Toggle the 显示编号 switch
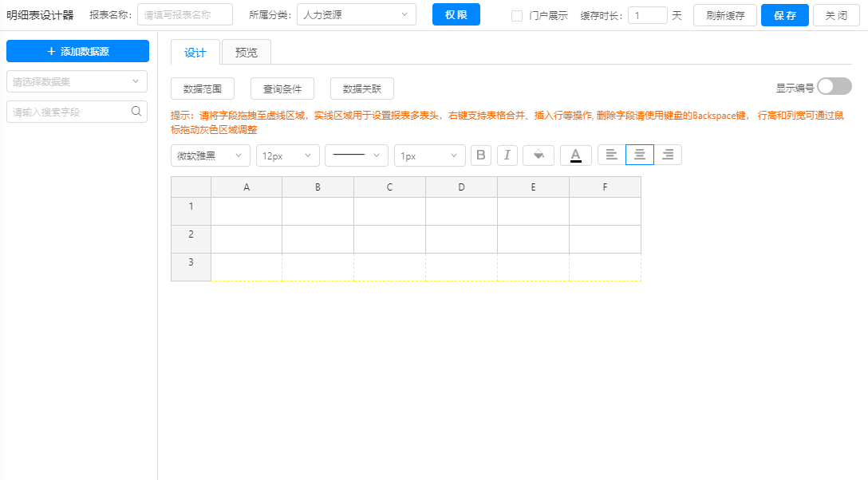868x480 pixels. pos(834,87)
